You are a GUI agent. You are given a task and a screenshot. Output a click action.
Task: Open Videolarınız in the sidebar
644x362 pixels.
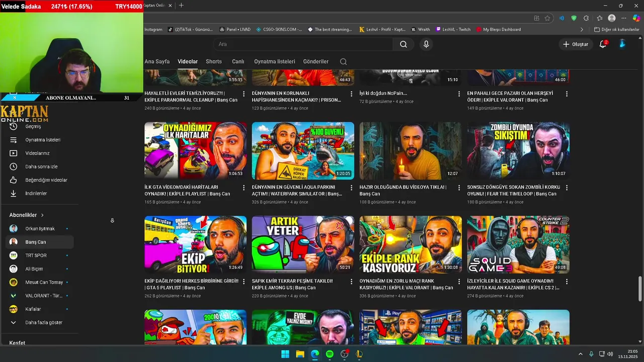[x=37, y=153]
